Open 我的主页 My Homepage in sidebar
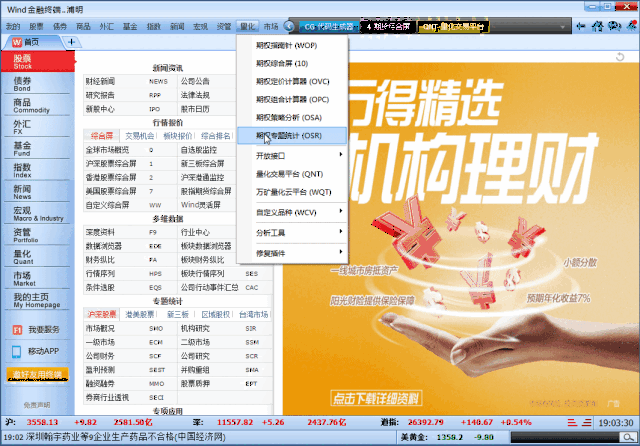 38,300
